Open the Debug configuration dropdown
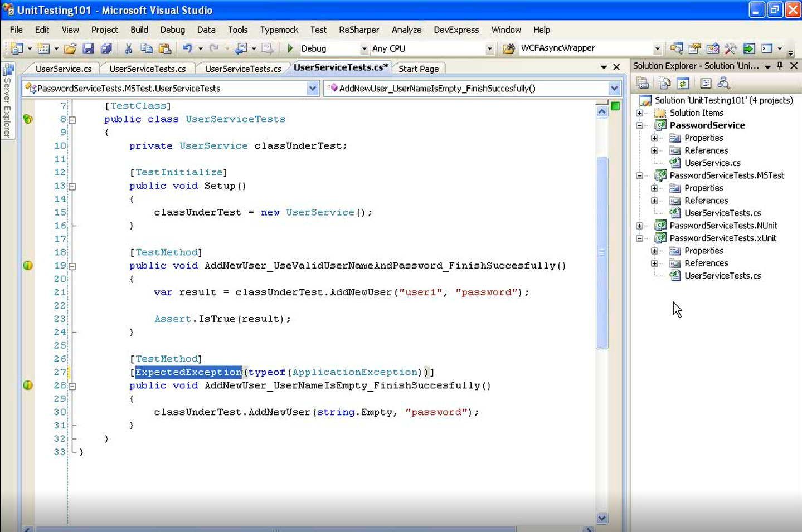This screenshot has width=802, height=532. 364,49
